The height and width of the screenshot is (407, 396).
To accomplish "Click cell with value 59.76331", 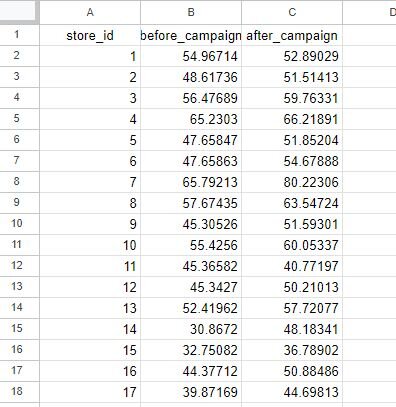I will 292,98.
